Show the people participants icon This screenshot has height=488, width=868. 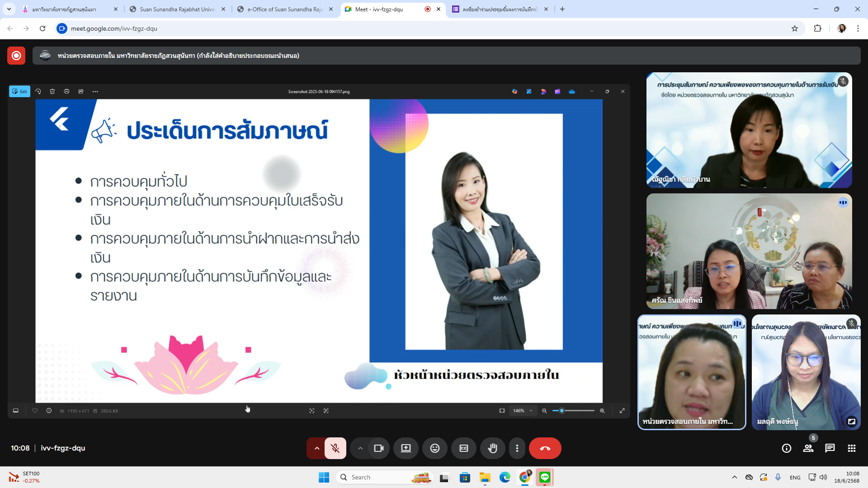[x=808, y=448]
